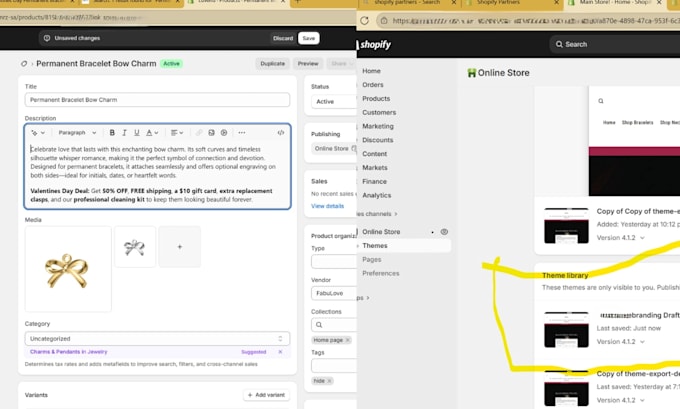Toggle bold formatting in description editor
Image resolution: width=680 pixels, height=409 pixels.
[112, 133]
